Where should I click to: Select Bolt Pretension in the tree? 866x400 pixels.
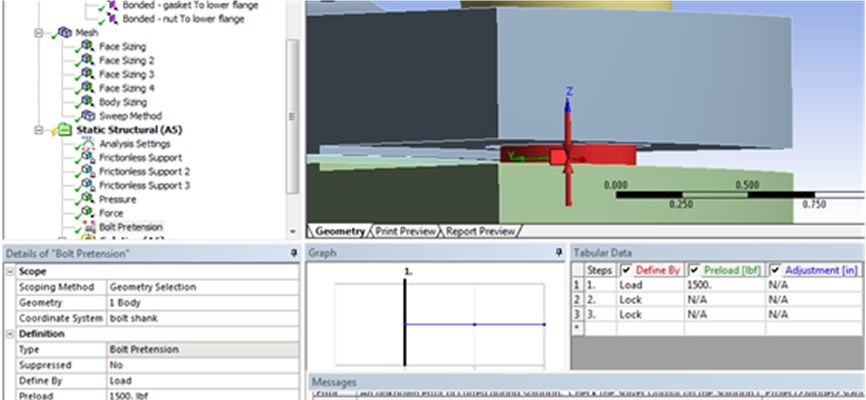click(x=130, y=227)
